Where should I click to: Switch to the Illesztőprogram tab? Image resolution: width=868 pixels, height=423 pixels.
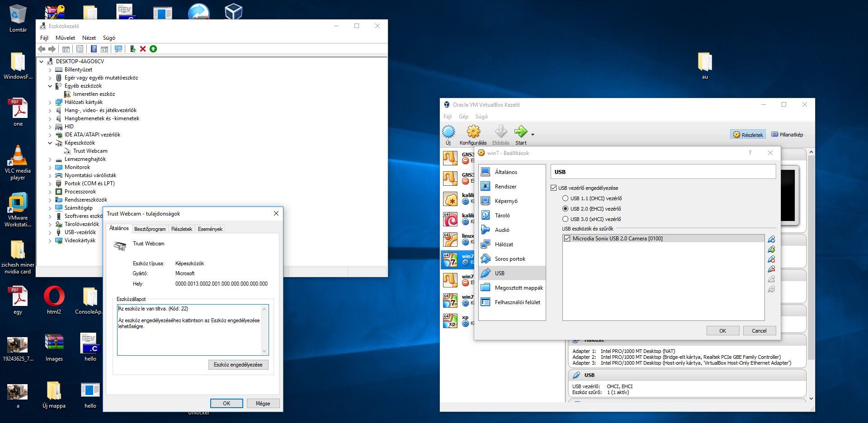click(150, 229)
